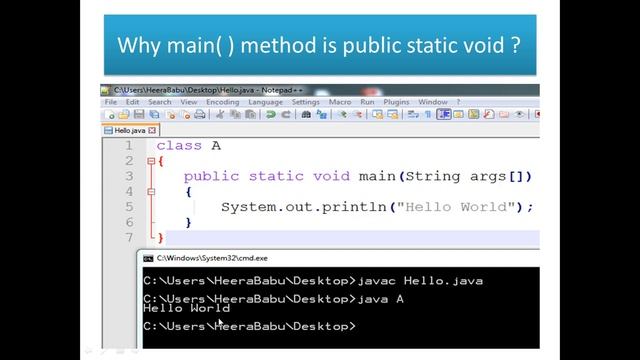Collapse the class block fold marker on line 2
The width and height of the screenshot is (640, 360).
pyautogui.click(x=151, y=161)
